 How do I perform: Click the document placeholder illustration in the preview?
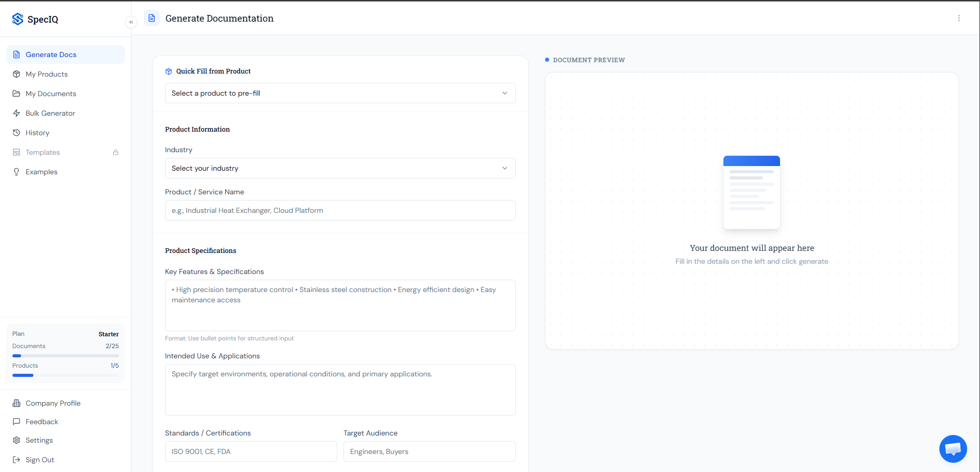(752, 192)
